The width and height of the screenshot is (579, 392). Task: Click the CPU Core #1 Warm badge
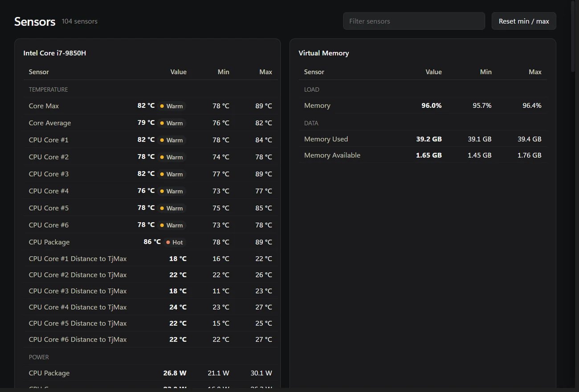click(171, 140)
